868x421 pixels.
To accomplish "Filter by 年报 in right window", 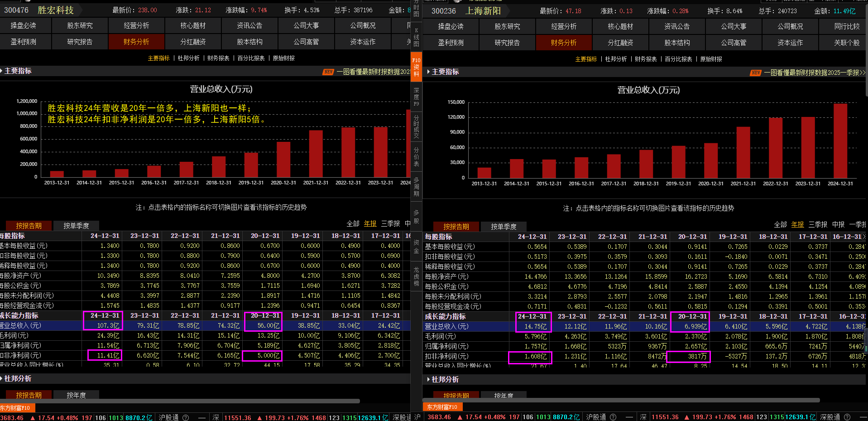I will 797,225.
